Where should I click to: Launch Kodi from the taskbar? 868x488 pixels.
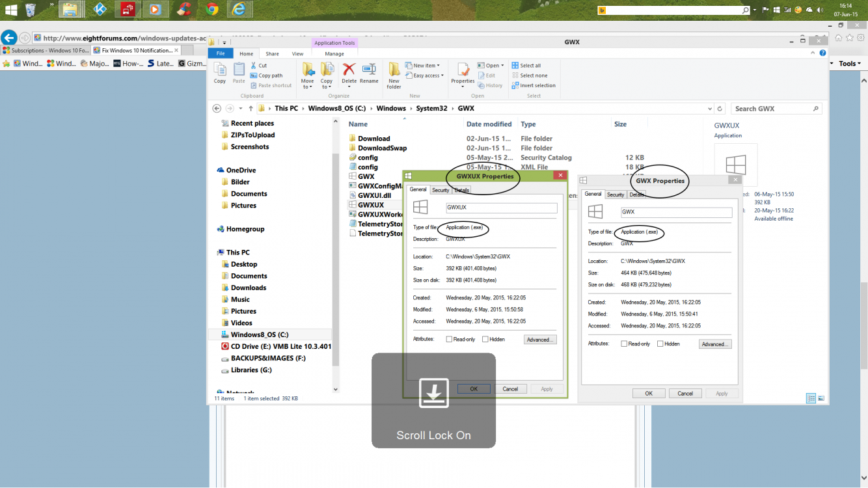[x=100, y=9]
